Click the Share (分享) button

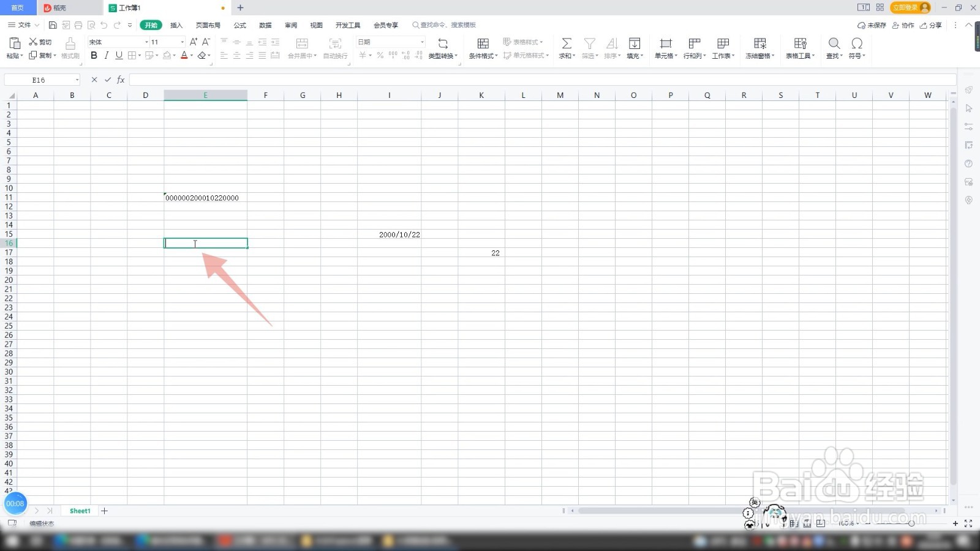[931, 25]
